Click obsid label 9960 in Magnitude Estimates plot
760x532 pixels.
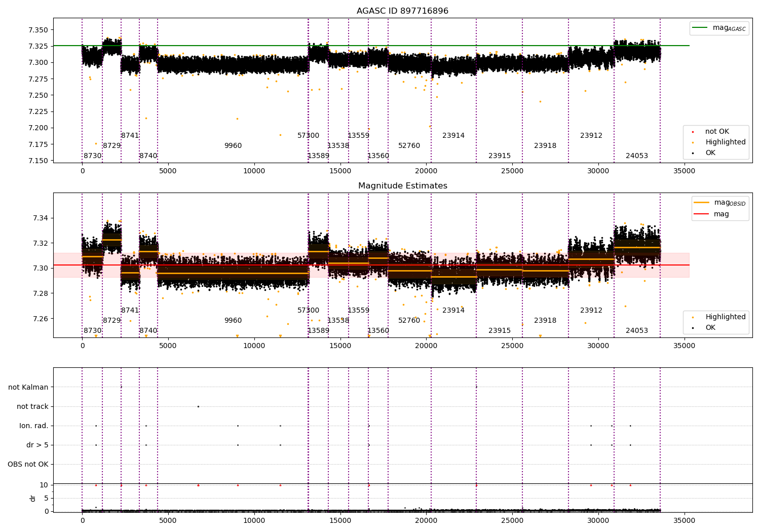(233, 321)
